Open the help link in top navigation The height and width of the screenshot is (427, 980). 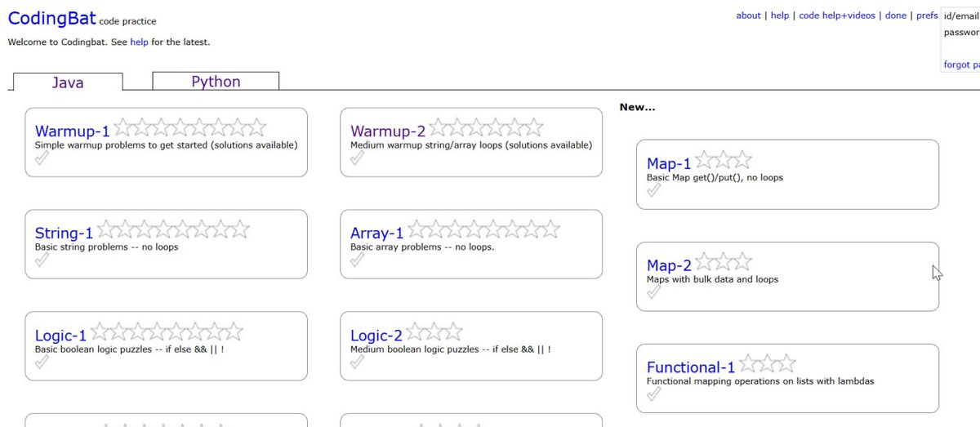click(780, 16)
